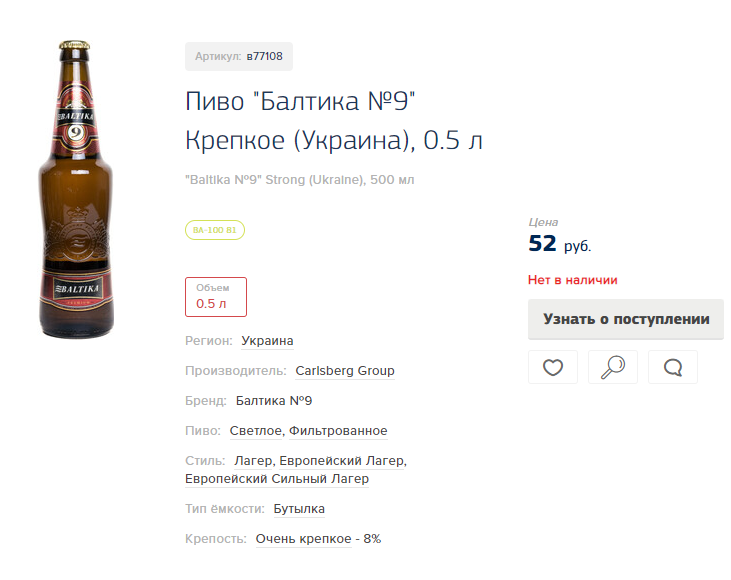Screen dimensions: 731x580
Task: Select the 0.5 л volume option
Action: click(216, 297)
